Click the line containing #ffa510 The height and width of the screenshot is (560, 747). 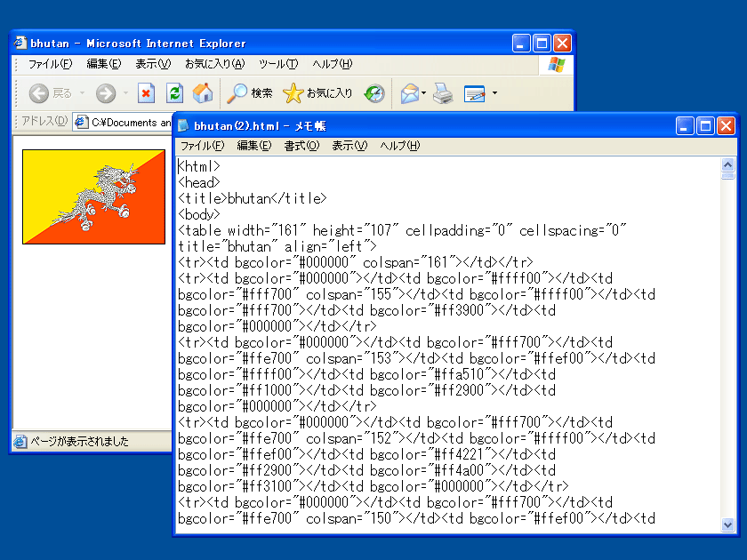[x=366, y=374]
